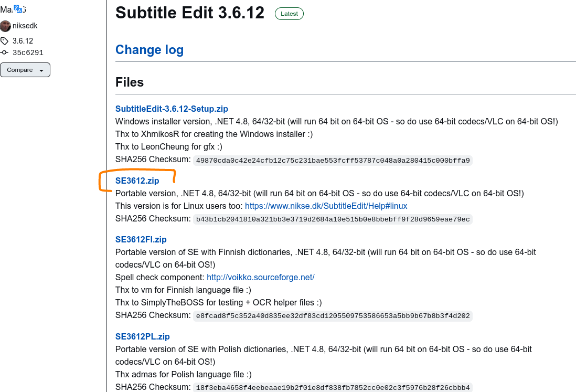Click 'Windows installer version' description line
The image size is (576, 392).
(x=336, y=122)
